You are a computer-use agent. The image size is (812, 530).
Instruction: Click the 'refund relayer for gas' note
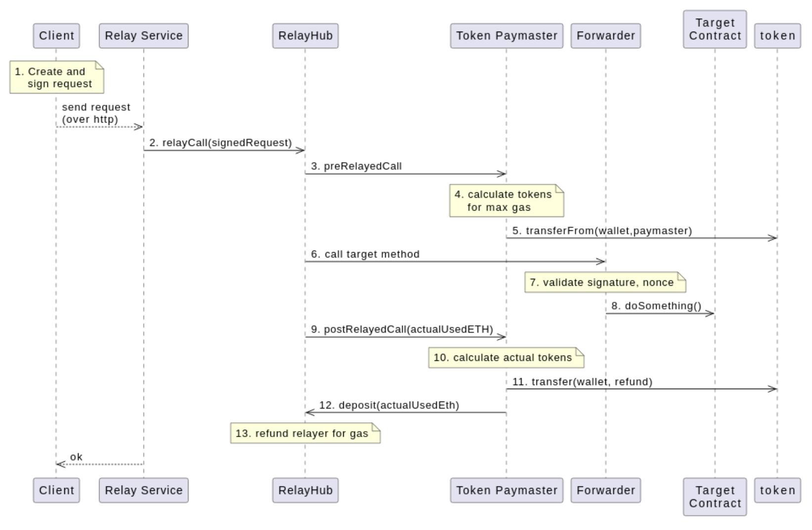[305, 433]
